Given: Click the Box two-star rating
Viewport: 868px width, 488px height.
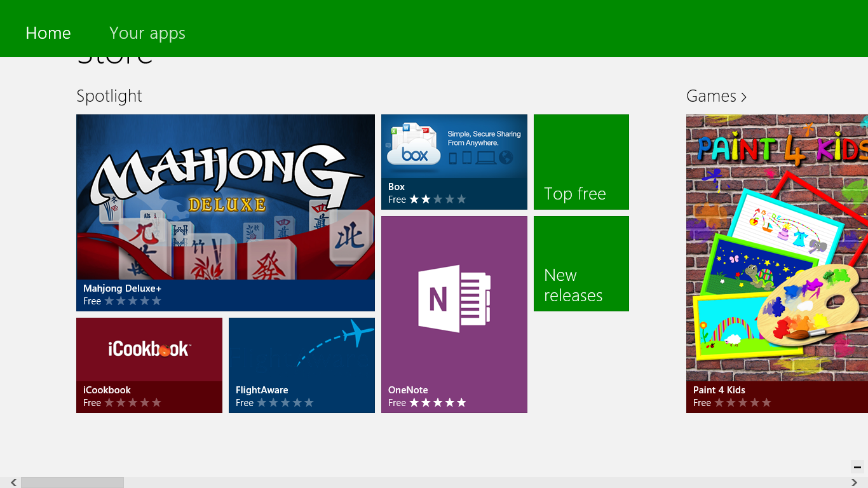Looking at the screenshot, I should (438, 200).
